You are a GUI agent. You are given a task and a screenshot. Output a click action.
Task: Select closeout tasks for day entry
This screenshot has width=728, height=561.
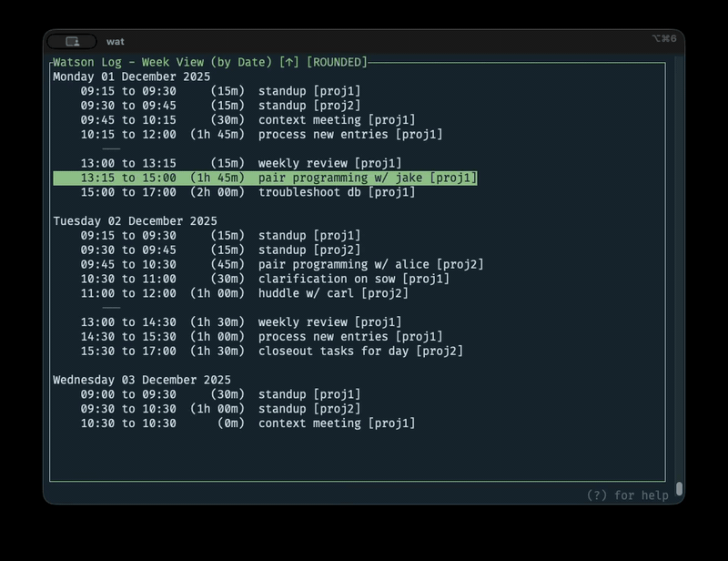pyautogui.click(x=271, y=351)
